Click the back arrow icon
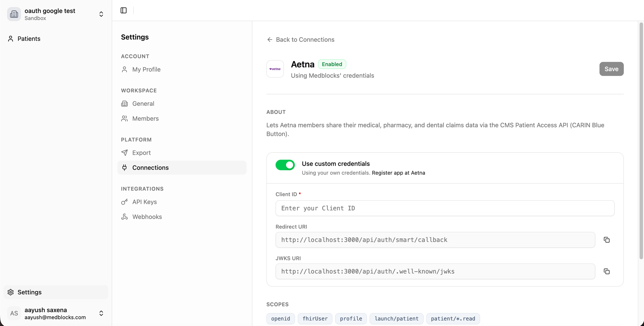 click(x=270, y=40)
